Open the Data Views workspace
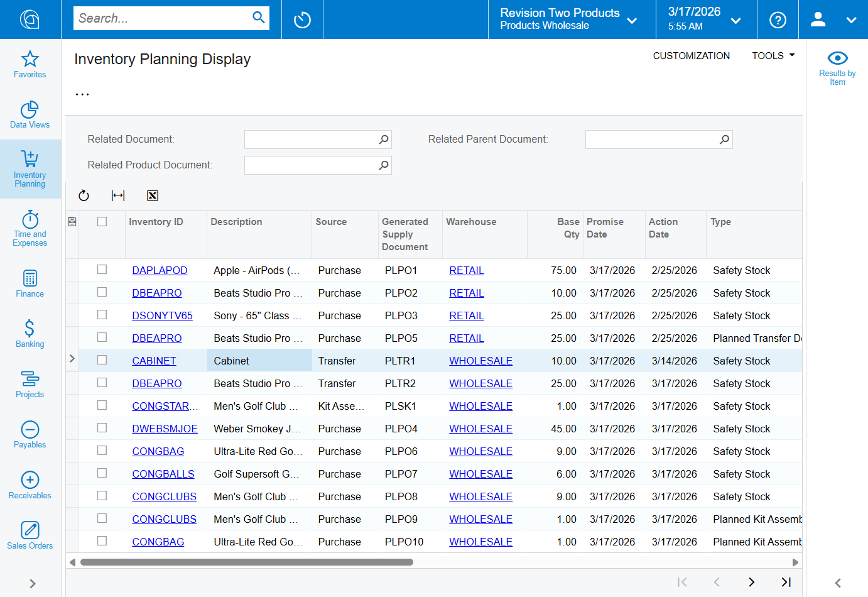The height and width of the screenshot is (597, 868). point(30,114)
